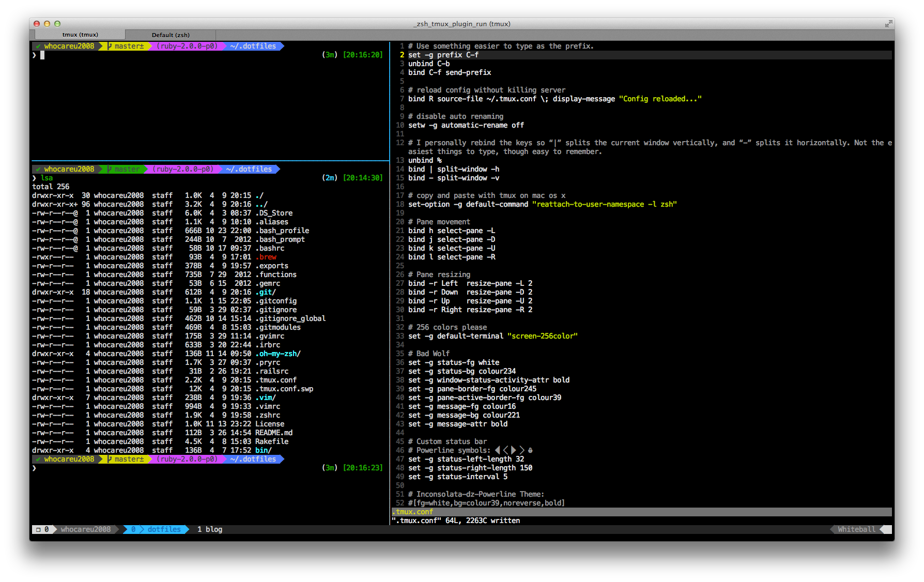
Task: Switch to the tmux (tmux) tab
Action: (80, 35)
